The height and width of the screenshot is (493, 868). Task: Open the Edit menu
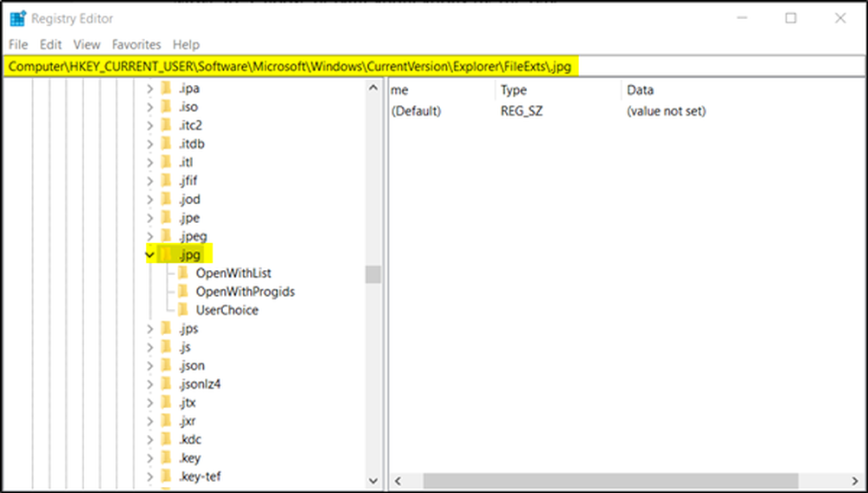(50, 45)
